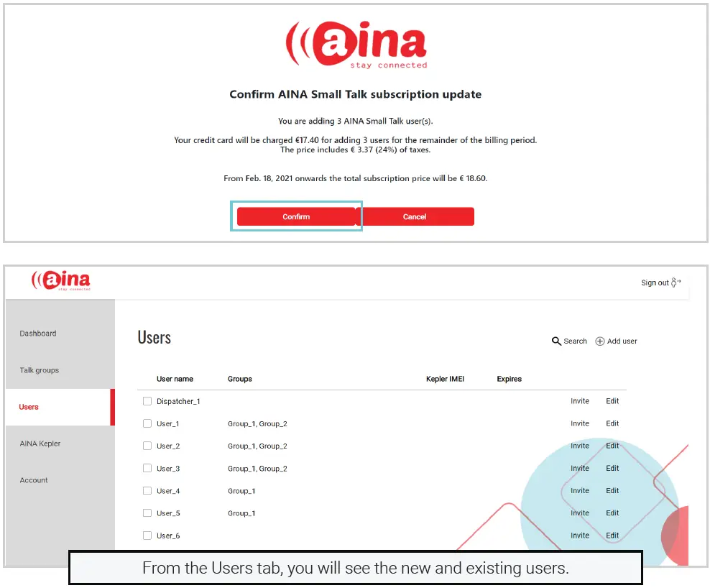
Task: Click the Users page heading
Action: pyautogui.click(x=155, y=337)
